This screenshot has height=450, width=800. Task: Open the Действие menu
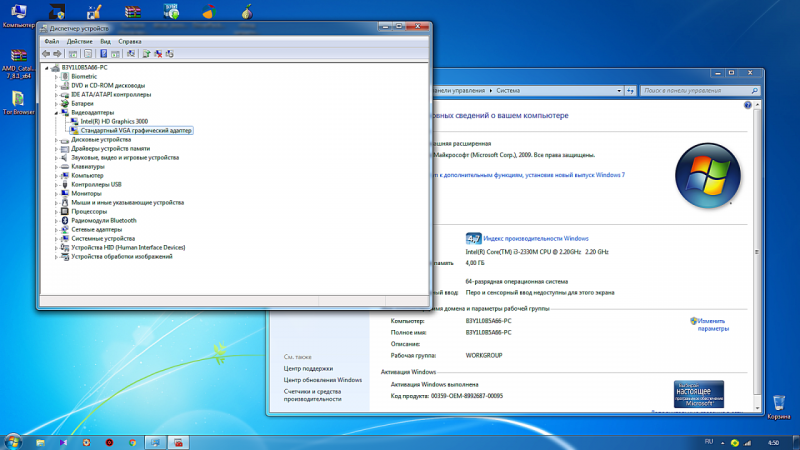[x=80, y=41]
